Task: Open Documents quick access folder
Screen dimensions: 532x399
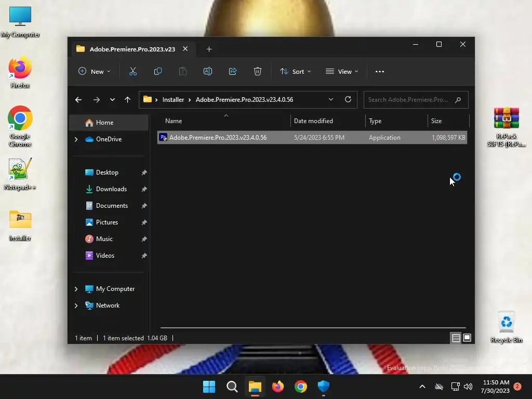Action: (112, 206)
